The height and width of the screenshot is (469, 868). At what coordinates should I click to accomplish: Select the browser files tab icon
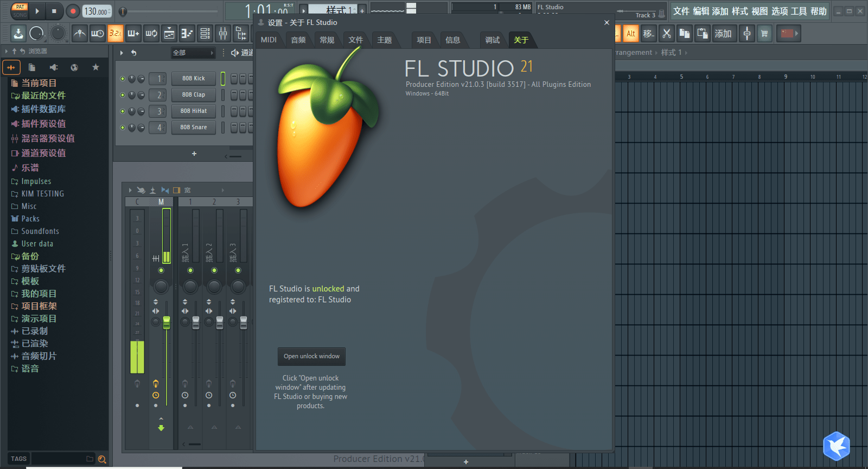point(32,67)
